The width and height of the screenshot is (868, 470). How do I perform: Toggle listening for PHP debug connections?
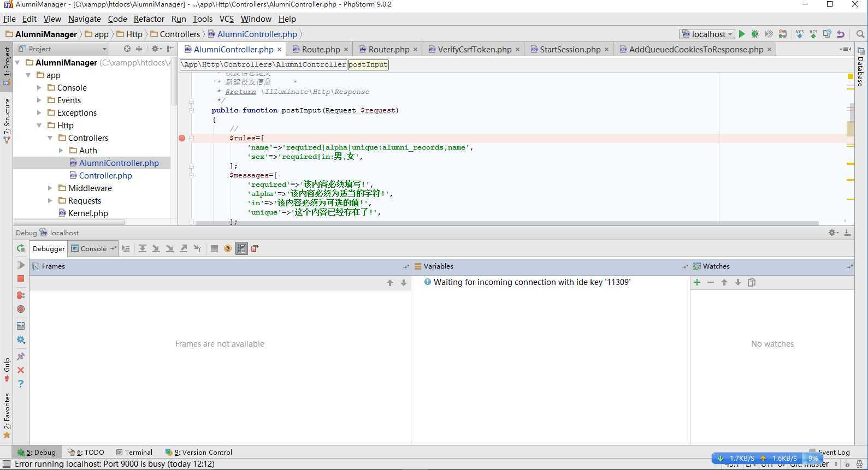[782, 34]
